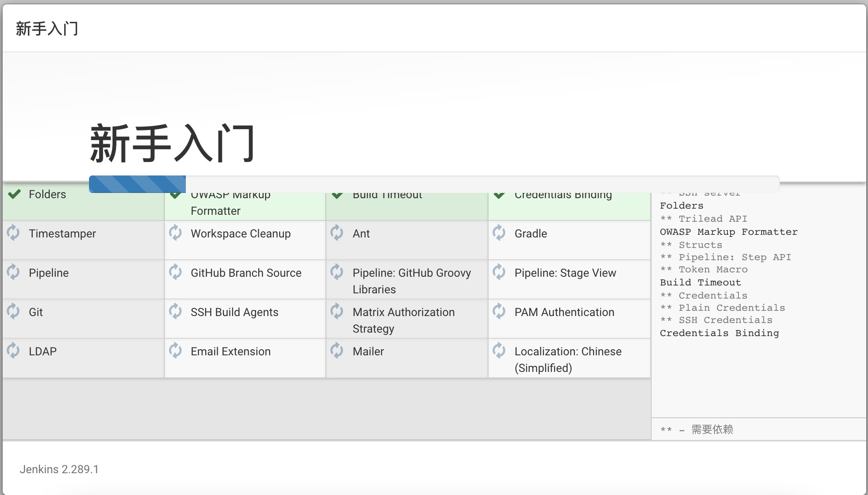
Task: Click spinner icon beside Matrix Authorization Strategy
Action: [337, 311]
